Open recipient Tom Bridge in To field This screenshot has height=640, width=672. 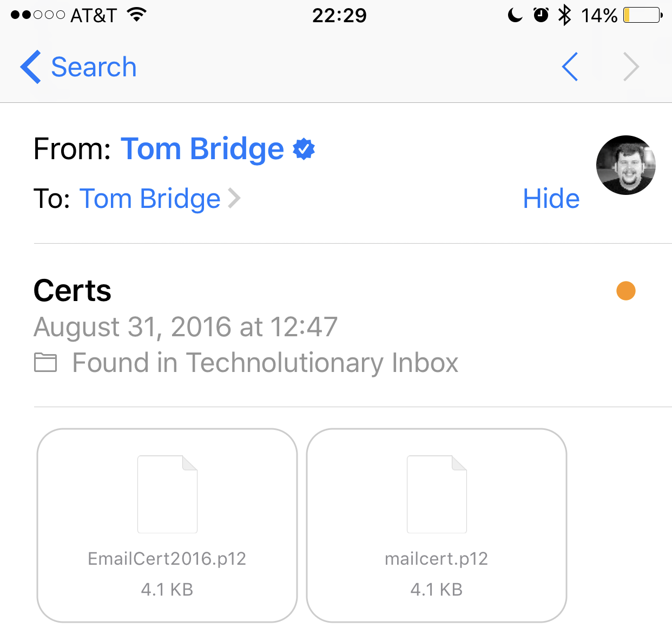coord(150,199)
